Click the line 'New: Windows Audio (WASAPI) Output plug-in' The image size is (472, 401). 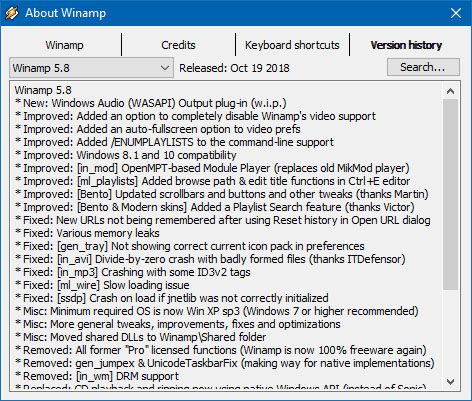click(151, 103)
